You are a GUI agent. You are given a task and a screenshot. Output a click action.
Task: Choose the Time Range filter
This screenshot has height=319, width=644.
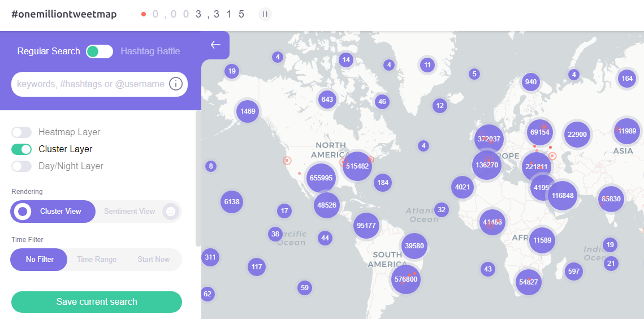click(97, 260)
